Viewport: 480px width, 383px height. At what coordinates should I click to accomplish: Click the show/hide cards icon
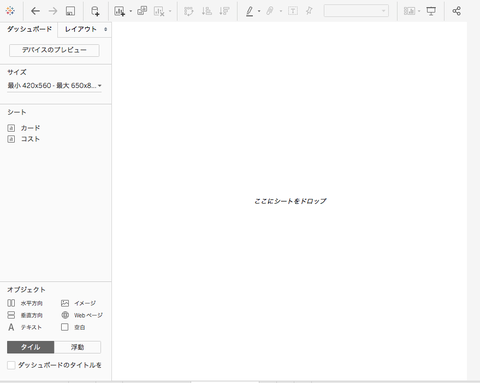409,11
